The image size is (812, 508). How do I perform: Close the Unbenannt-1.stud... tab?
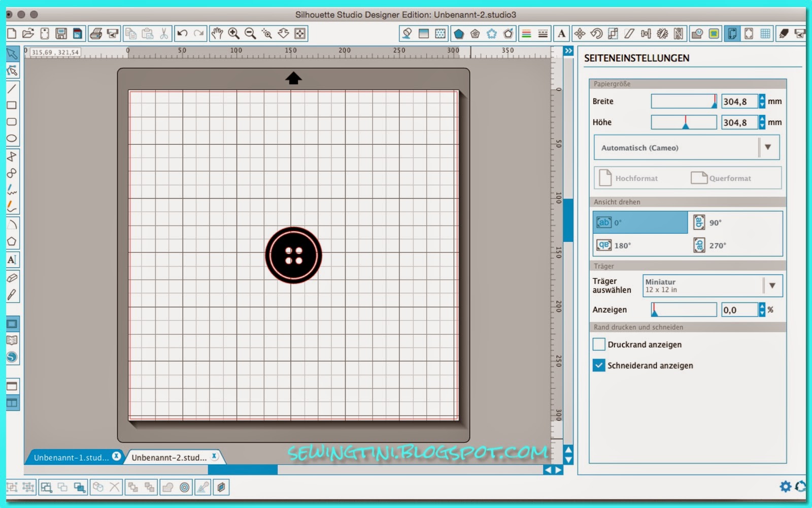[x=116, y=456]
